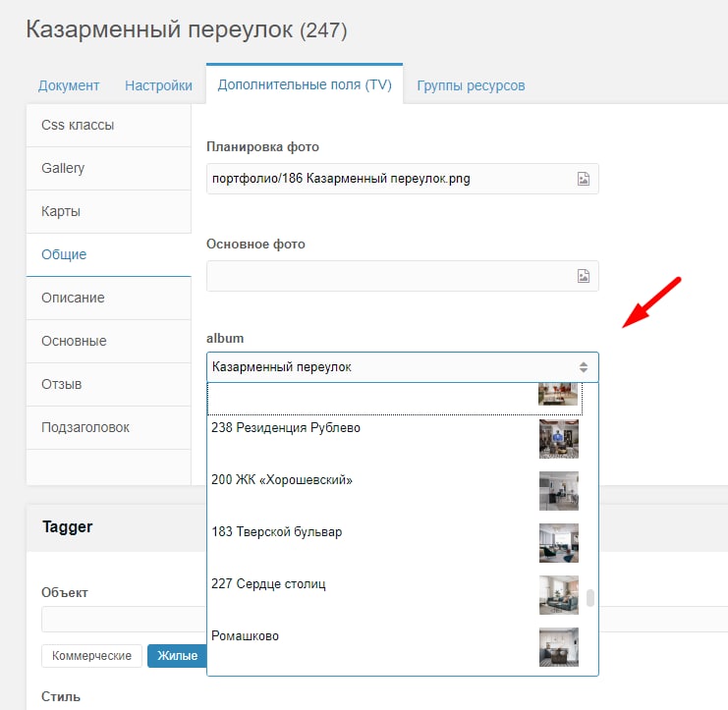Toggle the album dropdown arrows

click(584, 367)
